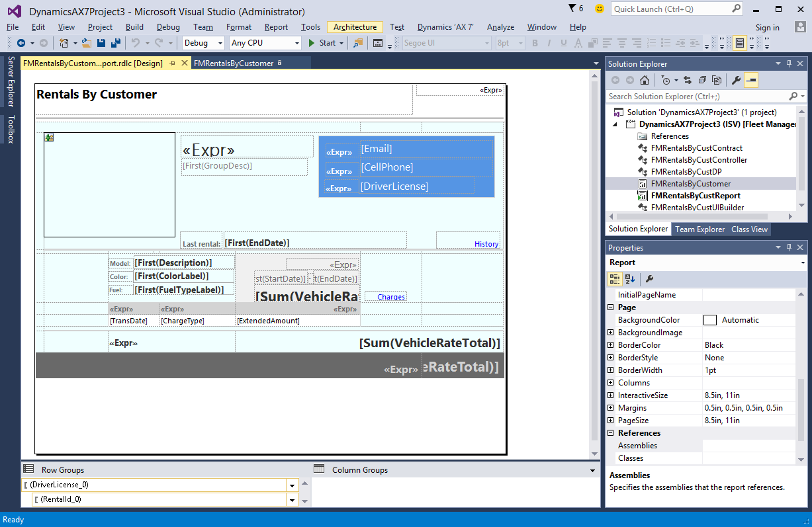Open the Debug configuration dropdown
Image resolution: width=812 pixels, height=527 pixels.
[x=220, y=42]
